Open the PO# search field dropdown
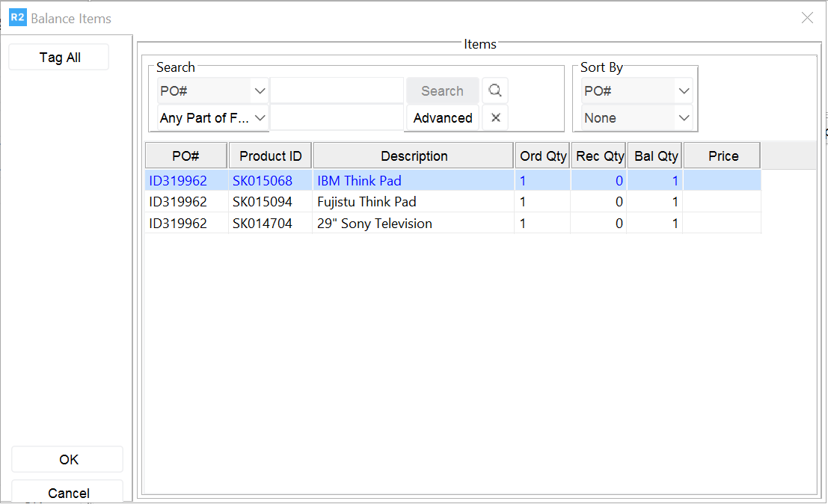 click(x=260, y=91)
